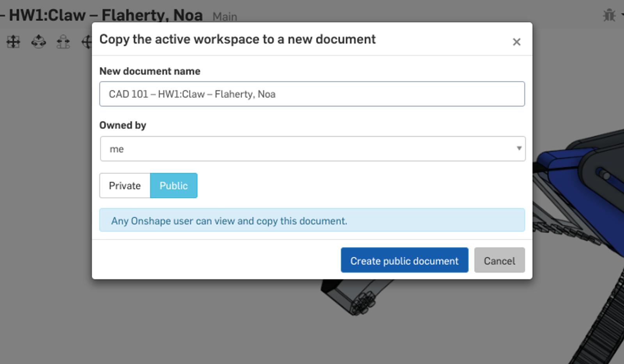The width and height of the screenshot is (624, 364).
Task: Click the "Owned by" field label
Action: tap(122, 125)
